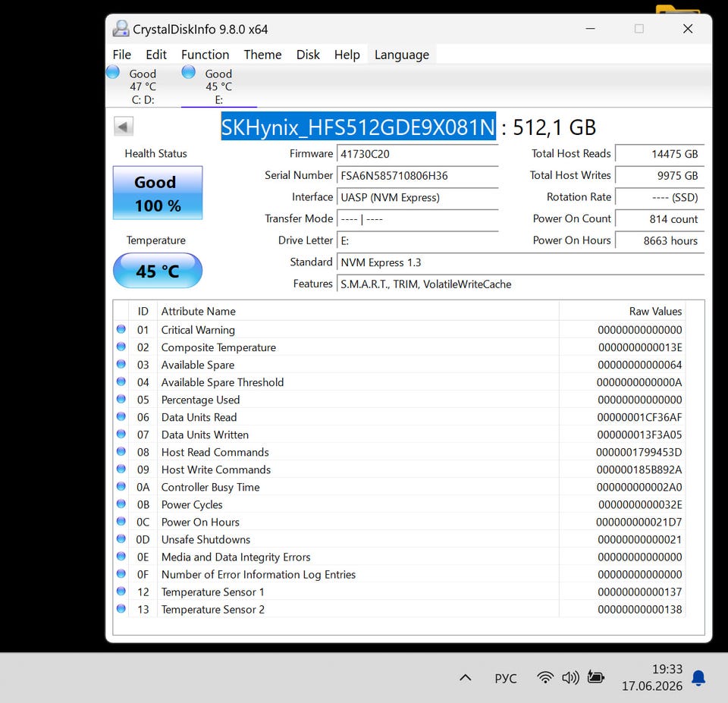Click the Features field S.M.A.R.T., TRIM
The width and height of the screenshot is (728, 703).
tap(520, 284)
